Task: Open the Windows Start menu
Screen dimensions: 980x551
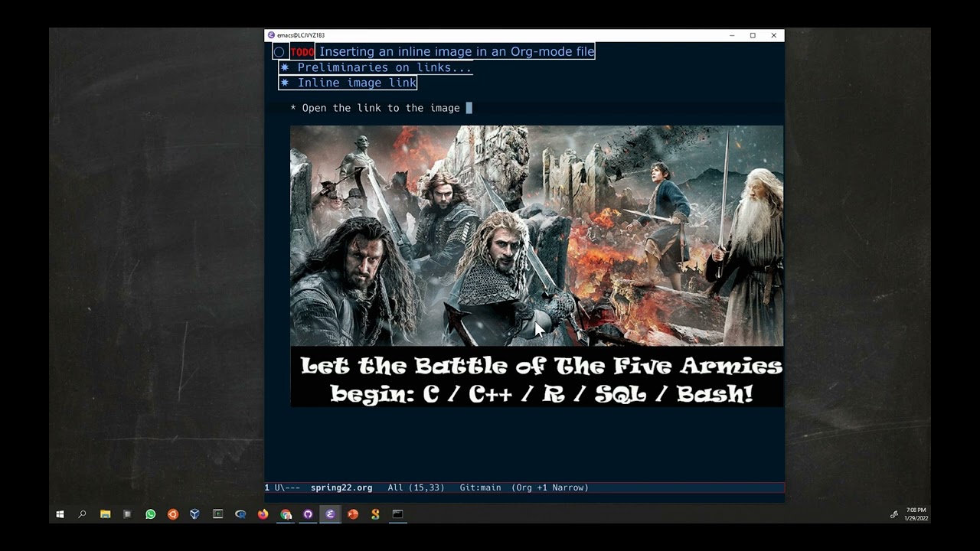Action: (x=60, y=514)
